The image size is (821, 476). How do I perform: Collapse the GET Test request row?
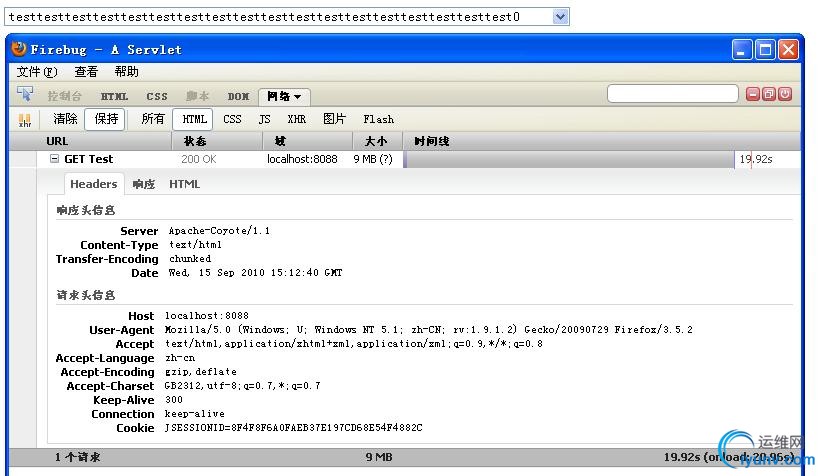click(x=54, y=159)
